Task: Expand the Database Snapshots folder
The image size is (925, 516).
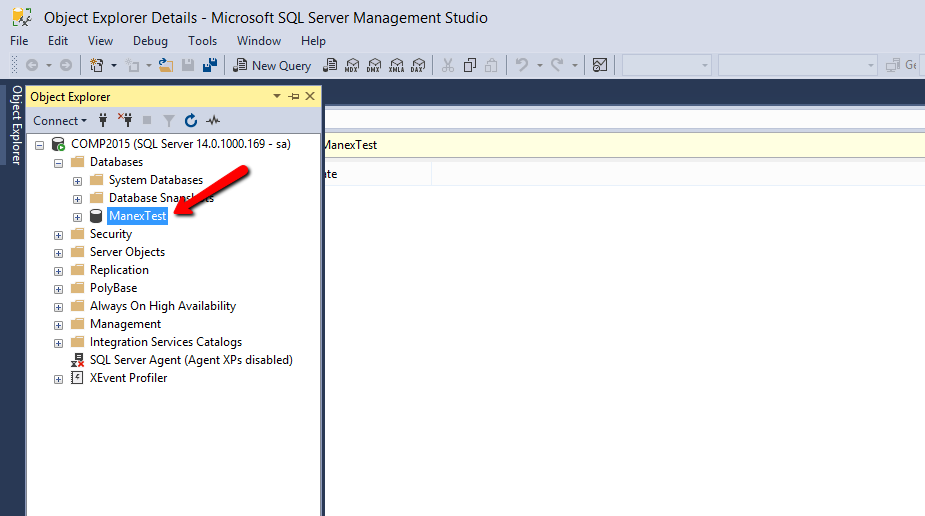Action: (77, 199)
